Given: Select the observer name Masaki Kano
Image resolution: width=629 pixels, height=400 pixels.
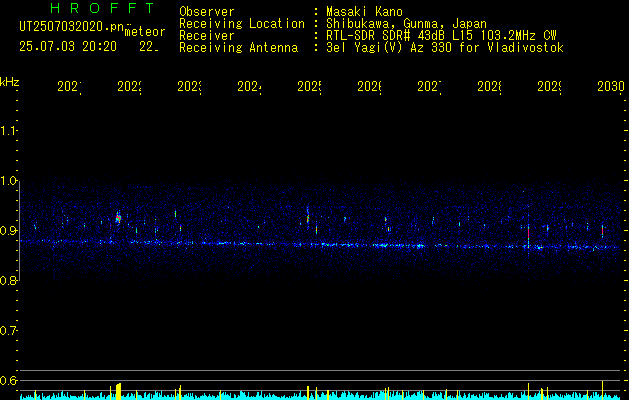Looking at the screenshot, I should [364, 12].
